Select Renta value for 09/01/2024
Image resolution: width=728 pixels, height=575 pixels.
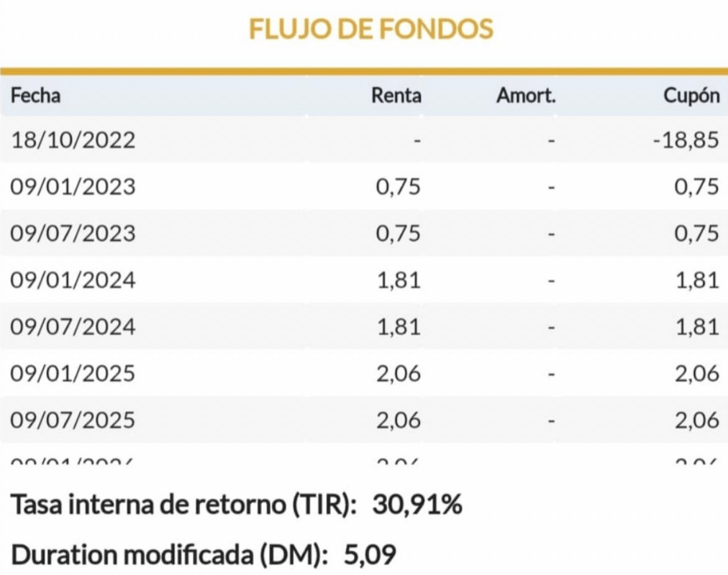tap(398, 280)
